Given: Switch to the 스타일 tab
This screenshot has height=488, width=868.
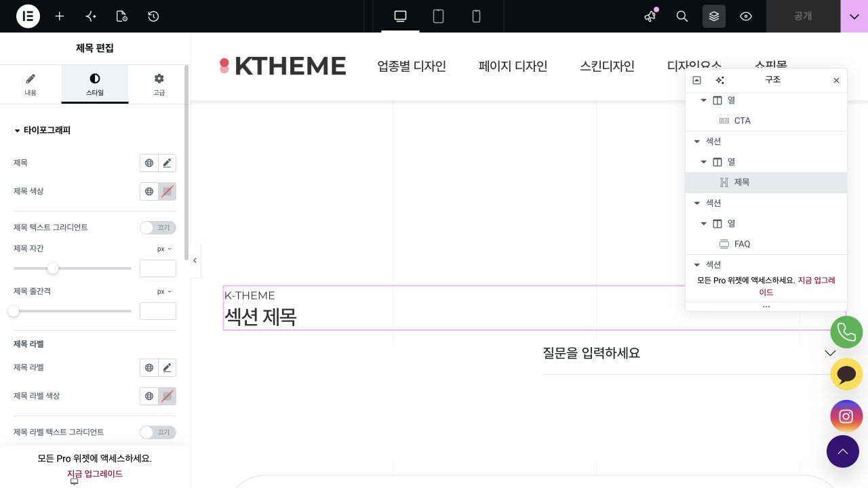Looking at the screenshot, I should pos(95,85).
